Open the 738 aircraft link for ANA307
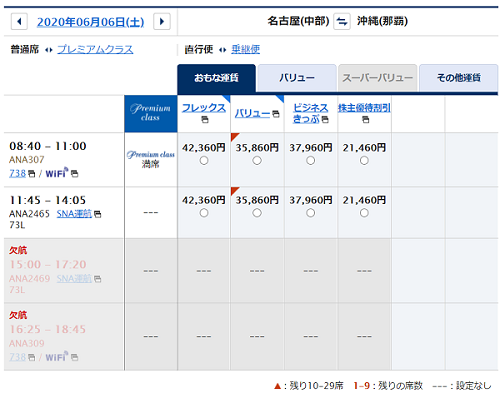This screenshot has height=398, width=500. point(18,174)
